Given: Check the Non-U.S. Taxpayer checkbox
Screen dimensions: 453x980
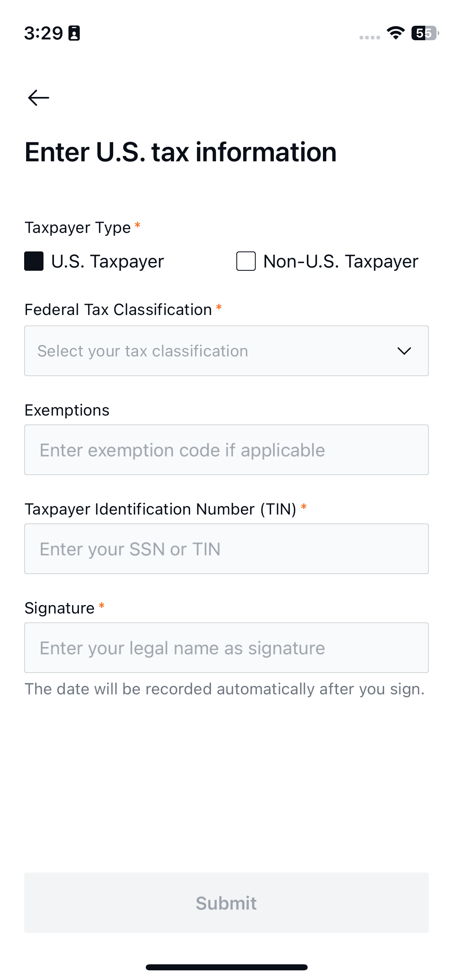Looking at the screenshot, I should click(246, 261).
